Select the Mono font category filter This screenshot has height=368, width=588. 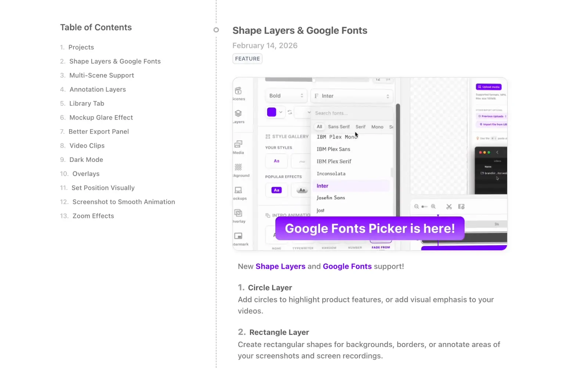tap(377, 127)
